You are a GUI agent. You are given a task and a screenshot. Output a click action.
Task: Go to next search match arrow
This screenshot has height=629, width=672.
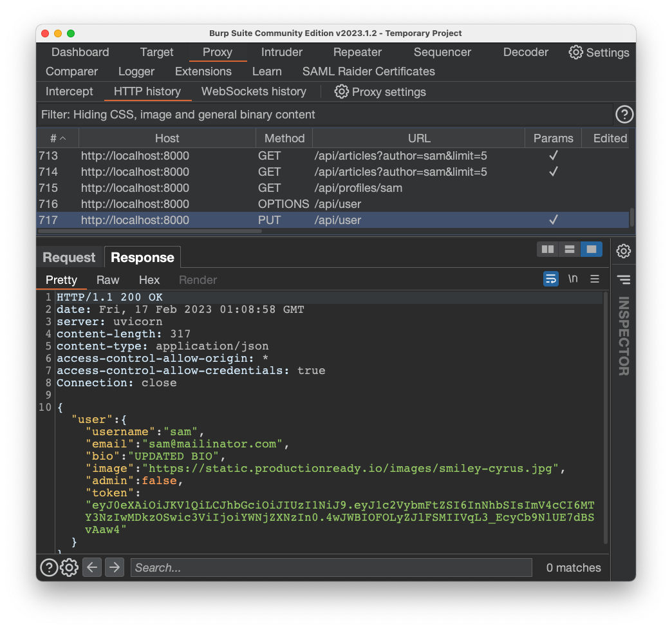click(115, 567)
